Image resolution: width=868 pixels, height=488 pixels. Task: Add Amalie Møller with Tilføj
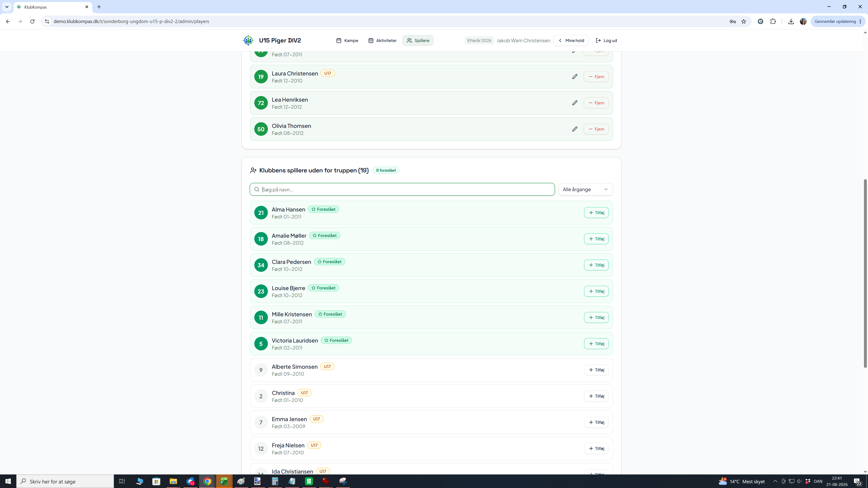coord(596,239)
